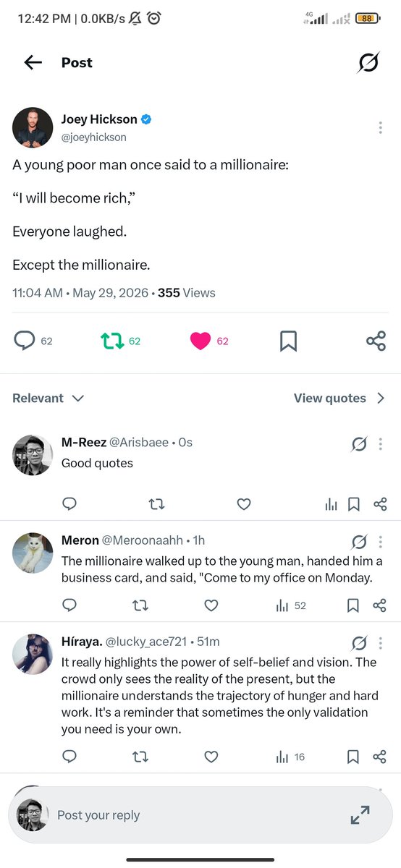The image size is (401, 868).
Task: Tap the back arrow next to Post
Action: [x=33, y=63]
